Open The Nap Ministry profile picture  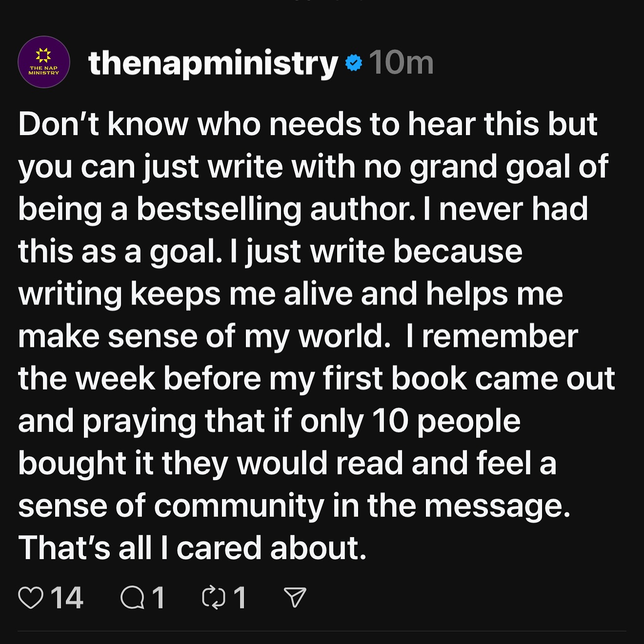[44, 62]
